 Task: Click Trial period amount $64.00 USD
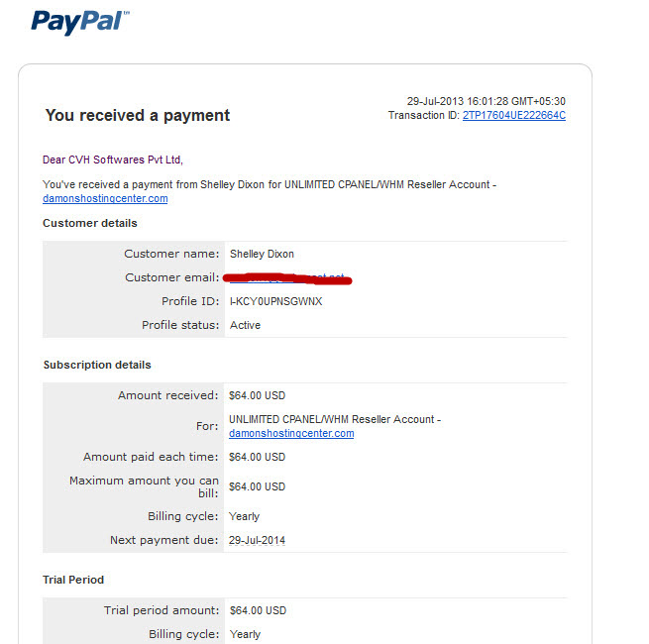coord(258,611)
